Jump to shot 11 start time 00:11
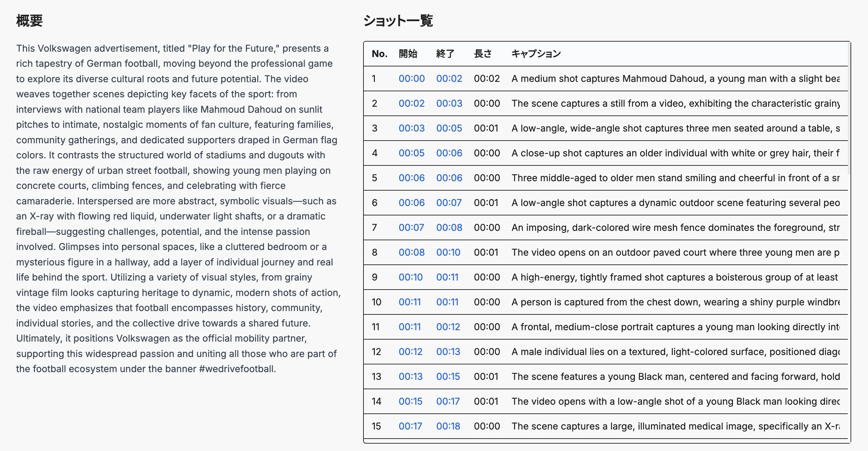Viewport: 868px width, 451px height. coord(409,327)
